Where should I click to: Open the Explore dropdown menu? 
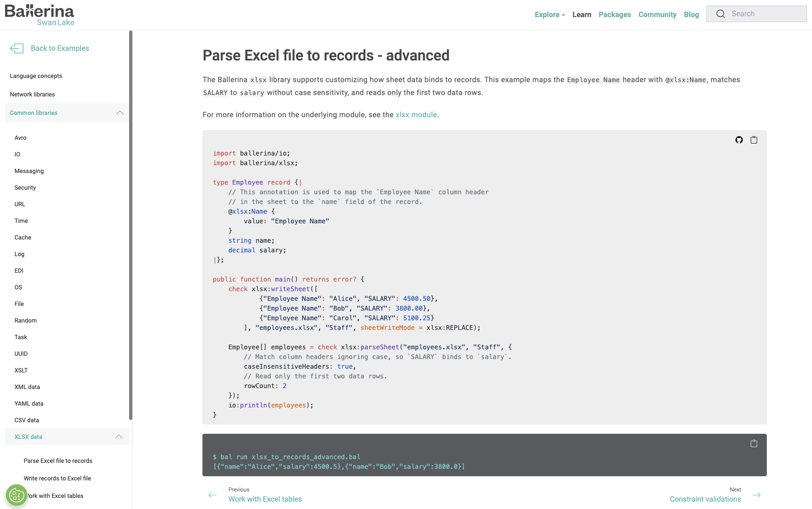550,15
